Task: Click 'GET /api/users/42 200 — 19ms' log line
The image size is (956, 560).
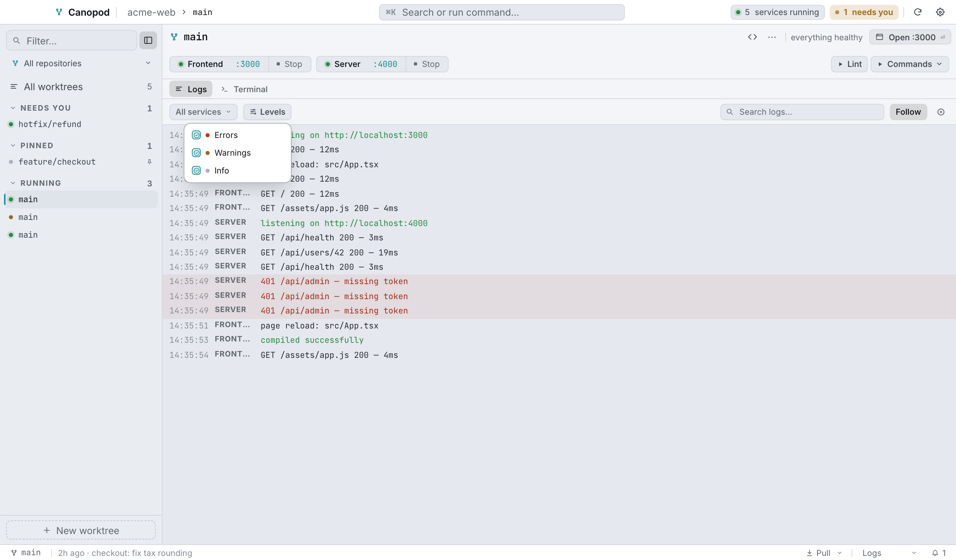Action: (329, 252)
